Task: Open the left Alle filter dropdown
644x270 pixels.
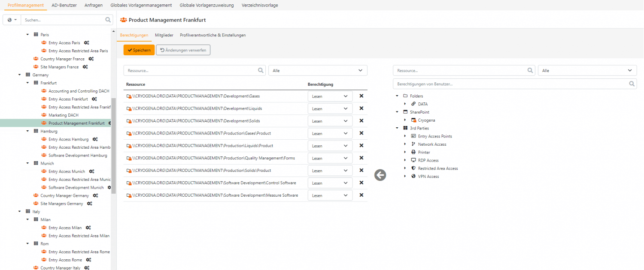Action: 318,70
